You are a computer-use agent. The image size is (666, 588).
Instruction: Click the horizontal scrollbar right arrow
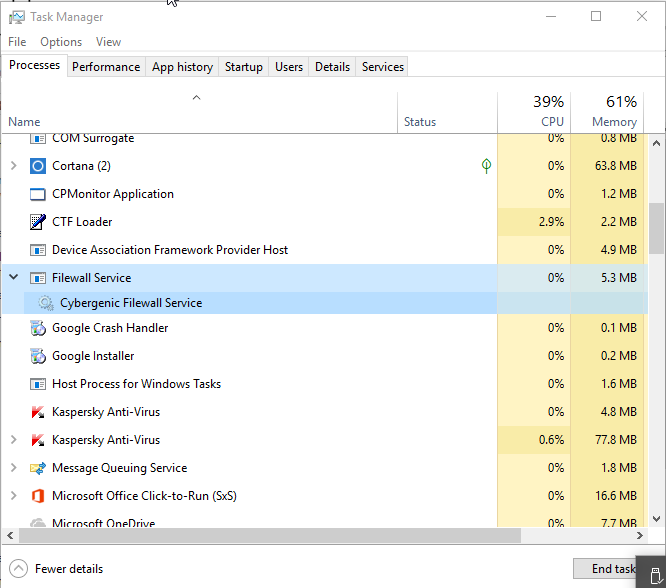coord(640,536)
